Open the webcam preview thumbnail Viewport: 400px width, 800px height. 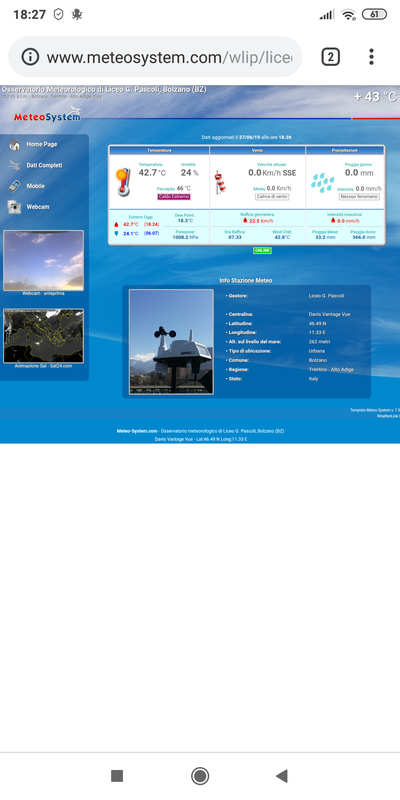tap(43, 260)
